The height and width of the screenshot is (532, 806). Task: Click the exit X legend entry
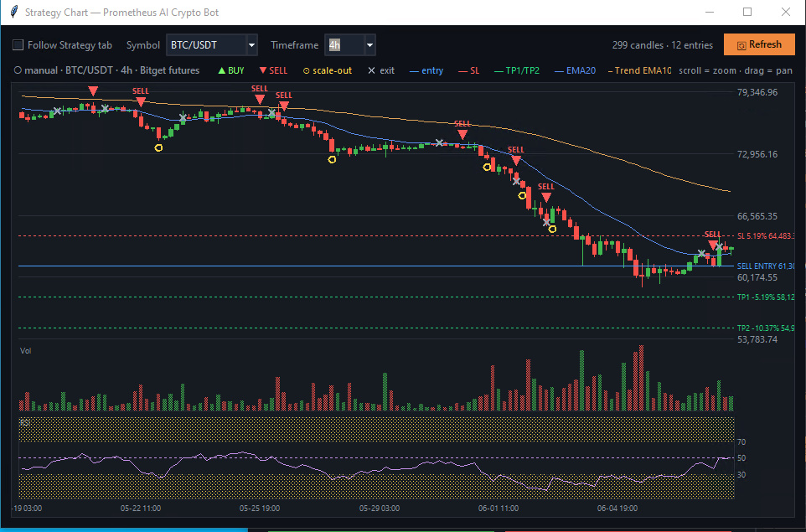pyautogui.click(x=381, y=71)
